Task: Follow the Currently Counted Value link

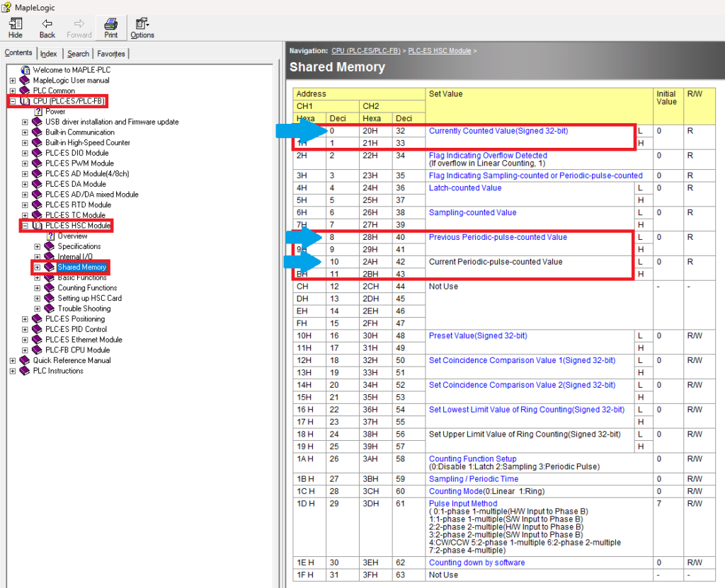Action: [x=498, y=131]
